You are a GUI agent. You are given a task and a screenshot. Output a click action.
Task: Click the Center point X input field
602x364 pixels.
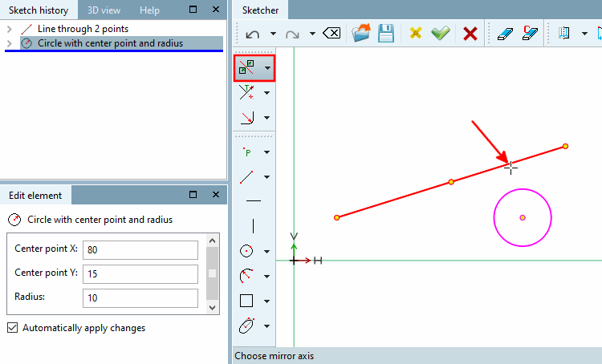pos(140,250)
